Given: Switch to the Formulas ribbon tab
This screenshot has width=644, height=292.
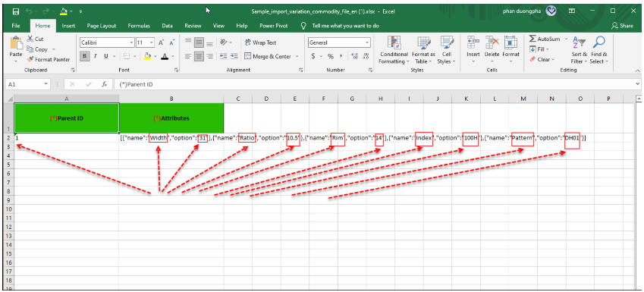Looking at the screenshot, I should pos(139,26).
